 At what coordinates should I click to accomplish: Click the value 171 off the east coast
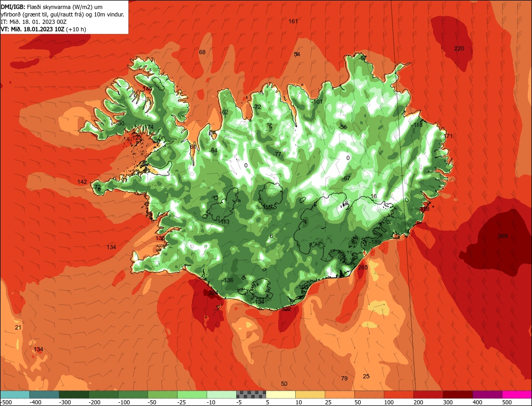click(x=448, y=136)
